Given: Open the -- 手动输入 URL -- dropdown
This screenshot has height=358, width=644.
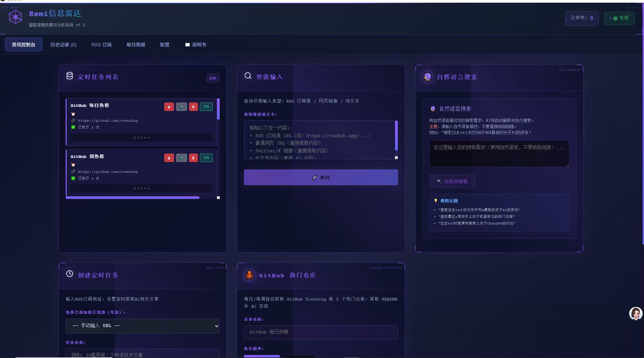Looking at the screenshot, I should coord(142,325).
